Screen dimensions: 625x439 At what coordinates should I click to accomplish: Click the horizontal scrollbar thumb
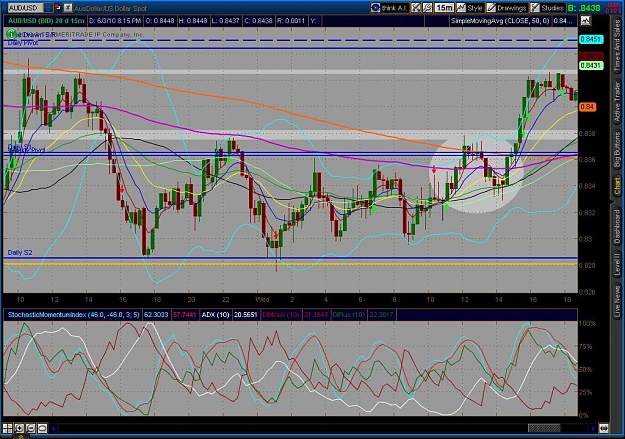[x=544, y=429]
